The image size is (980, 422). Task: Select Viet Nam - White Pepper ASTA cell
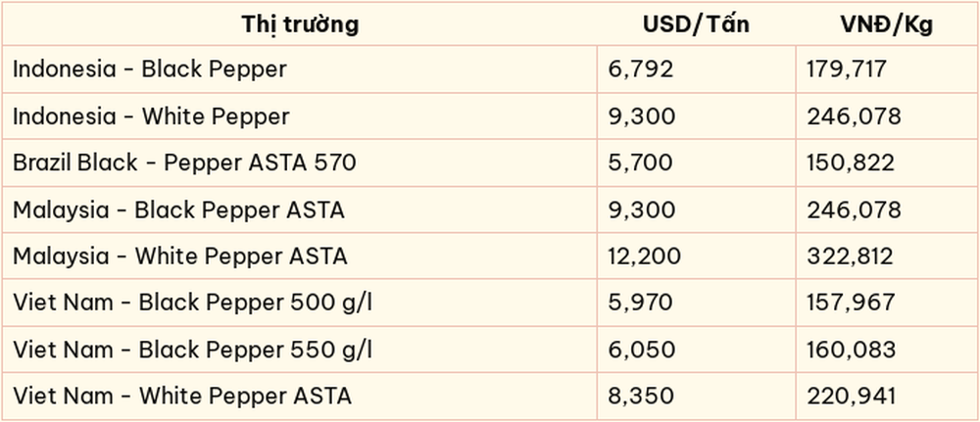pyautogui.click(x=300, y=396)
